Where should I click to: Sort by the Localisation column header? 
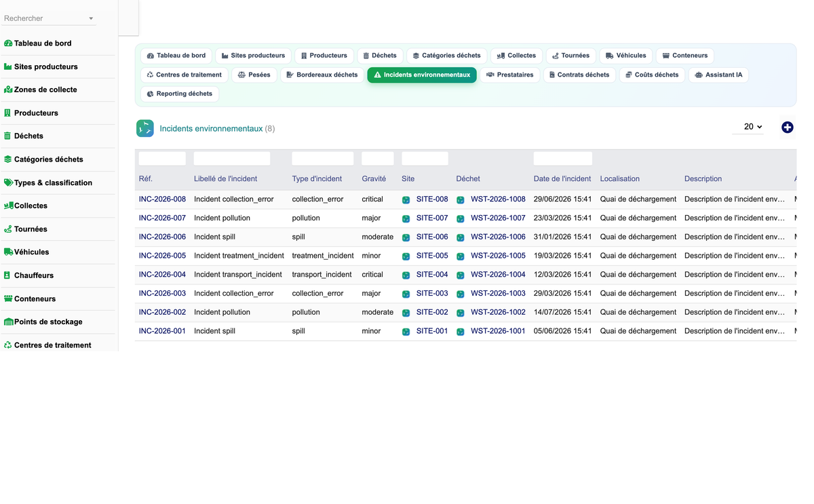620,179
